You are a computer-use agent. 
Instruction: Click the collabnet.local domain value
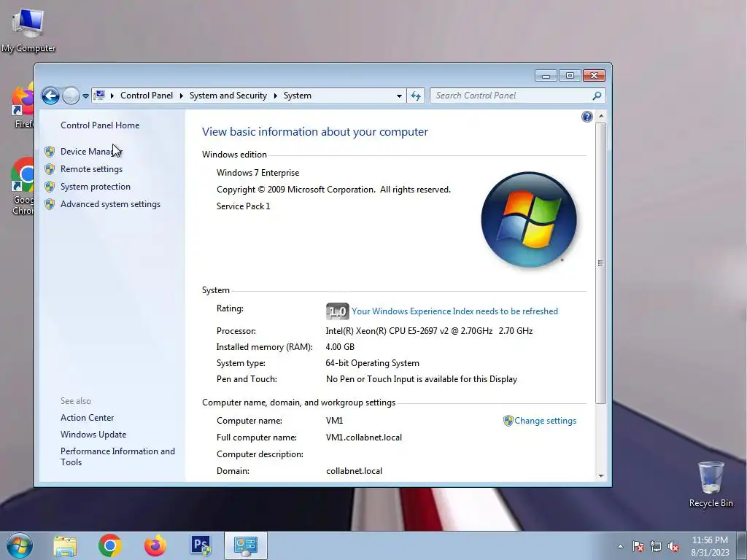[x=354, y=471]
